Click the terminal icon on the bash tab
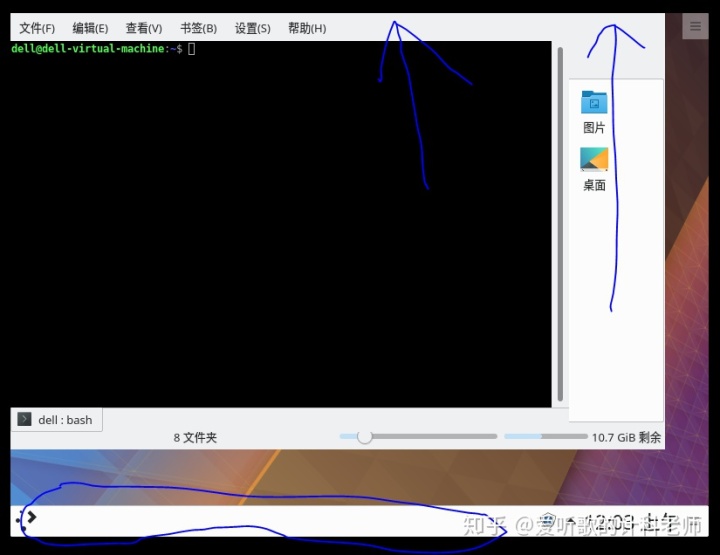Image resolution: width=720 pixels, height=555 pixels. click(x=24, y=419)
